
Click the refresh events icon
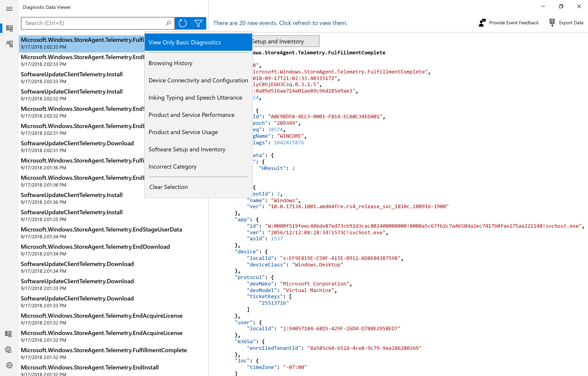[x=183, y=23]
